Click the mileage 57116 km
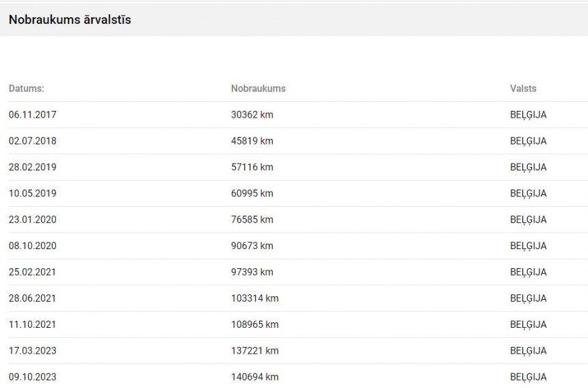 [252, 168]
